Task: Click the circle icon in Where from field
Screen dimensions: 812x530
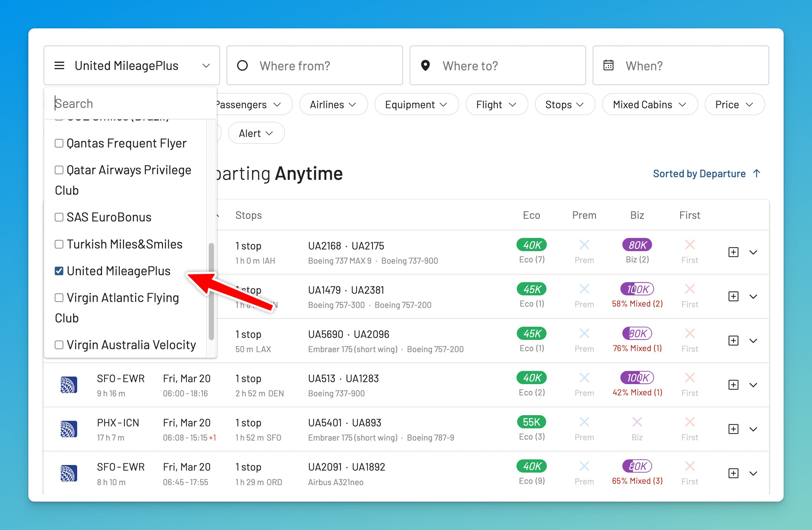Action: click(242, 66)
